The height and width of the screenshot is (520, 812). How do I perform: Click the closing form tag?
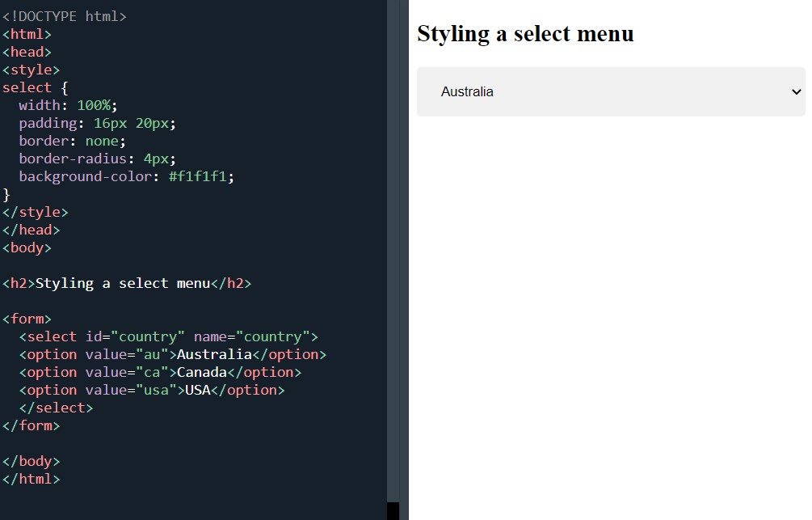(32, 425)
